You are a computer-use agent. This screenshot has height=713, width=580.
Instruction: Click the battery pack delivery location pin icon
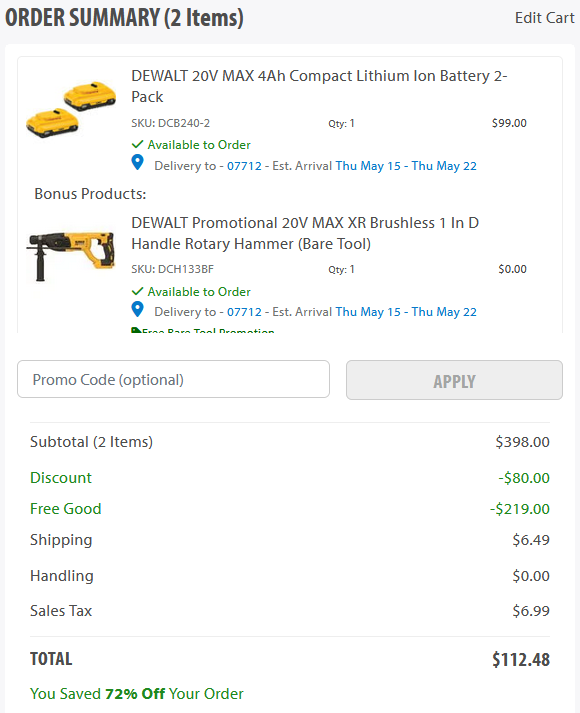point(137,163)
